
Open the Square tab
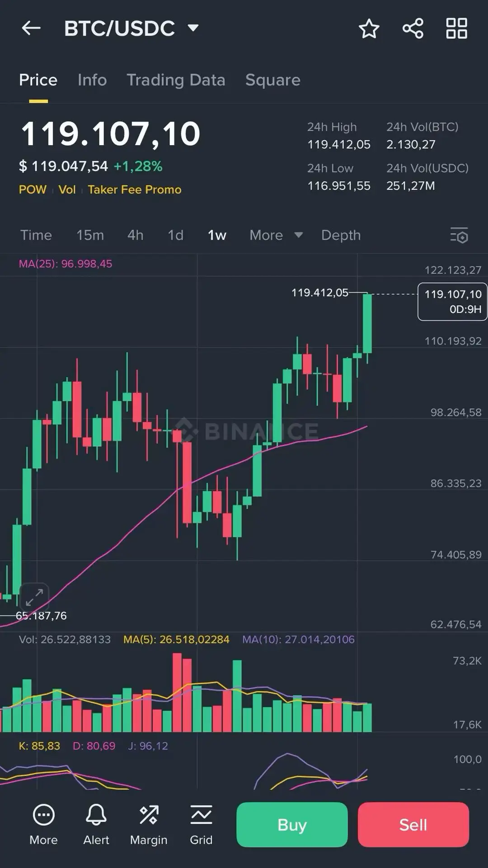pos(272,80)
